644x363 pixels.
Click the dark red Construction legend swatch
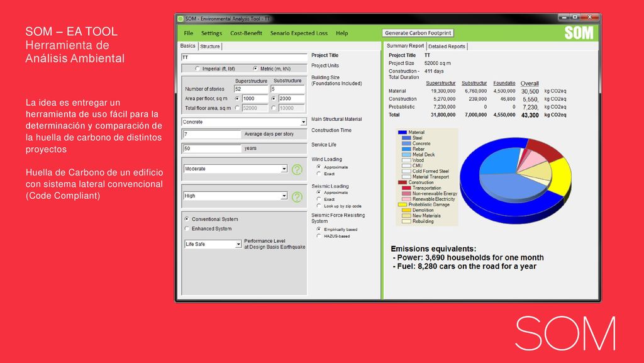(x=402, y=182)
